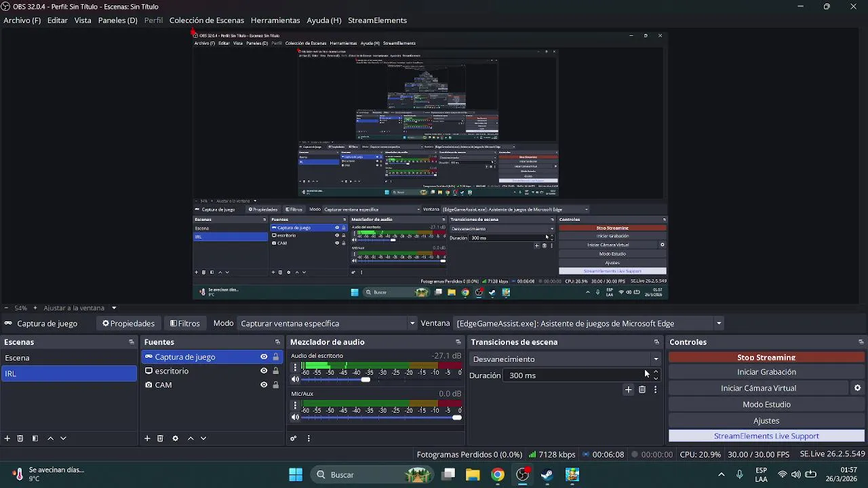Open the StreamElements menu
Screen dimensions: 868x488
point(377,20)
